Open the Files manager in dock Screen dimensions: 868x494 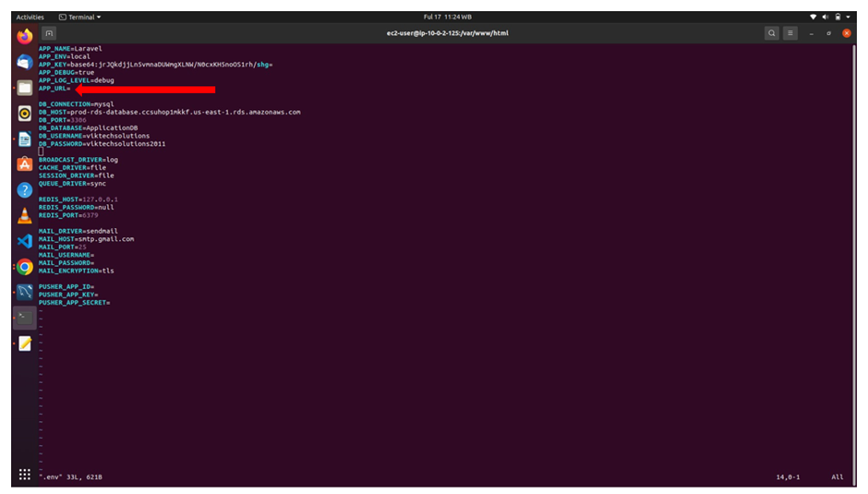pyautogui.click(x=24, y=88)
